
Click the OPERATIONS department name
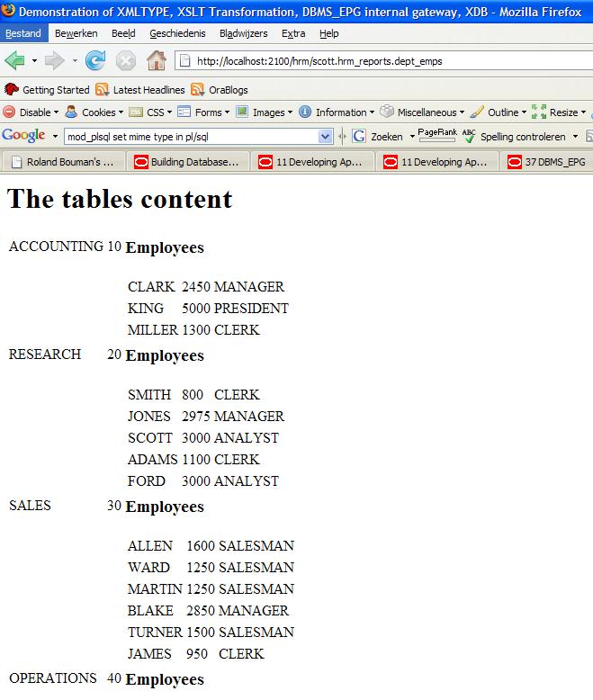point(53,678)
